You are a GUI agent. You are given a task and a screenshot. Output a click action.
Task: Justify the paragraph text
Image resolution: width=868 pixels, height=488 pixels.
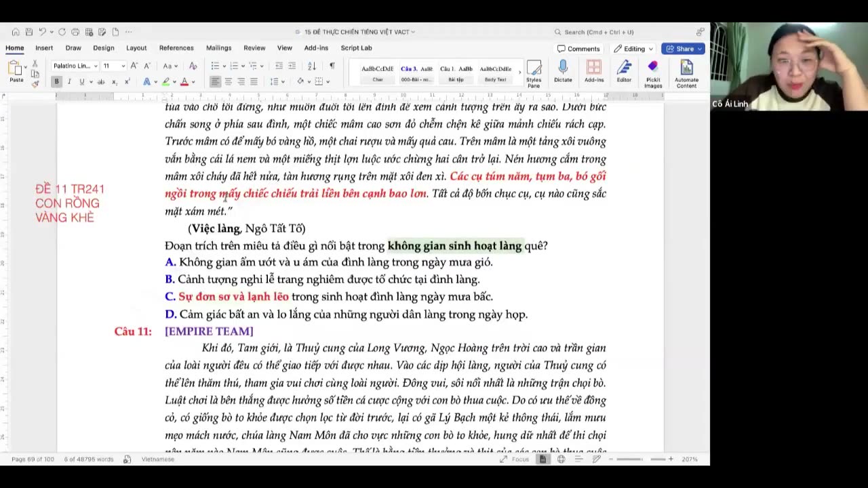(254, 82)
